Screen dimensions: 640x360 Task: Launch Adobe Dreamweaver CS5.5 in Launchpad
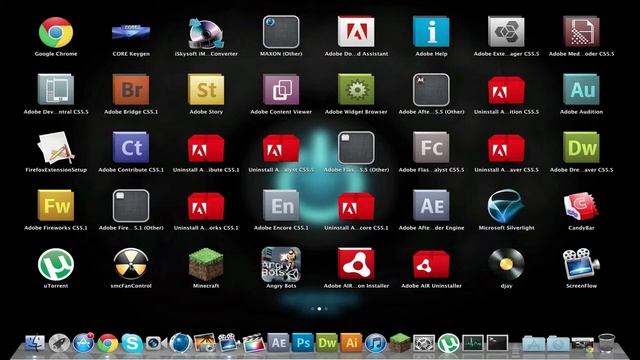coord(582,147)
